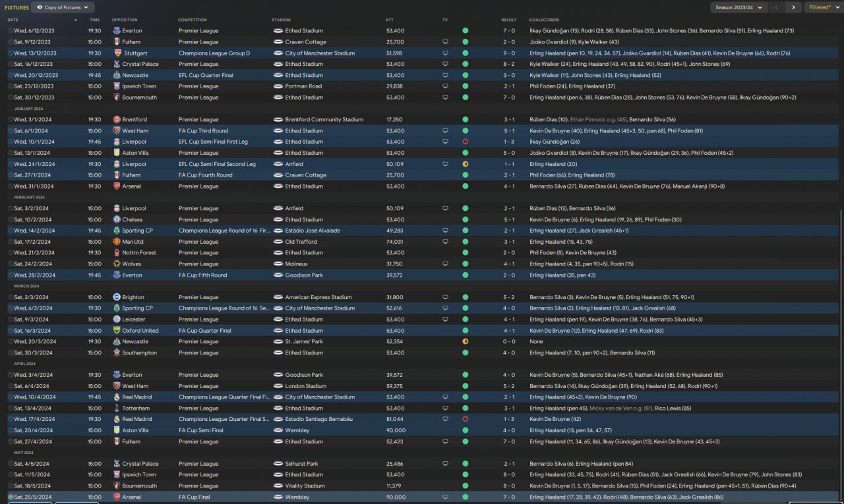Sort by the Time column header

(x=94, y=20)
